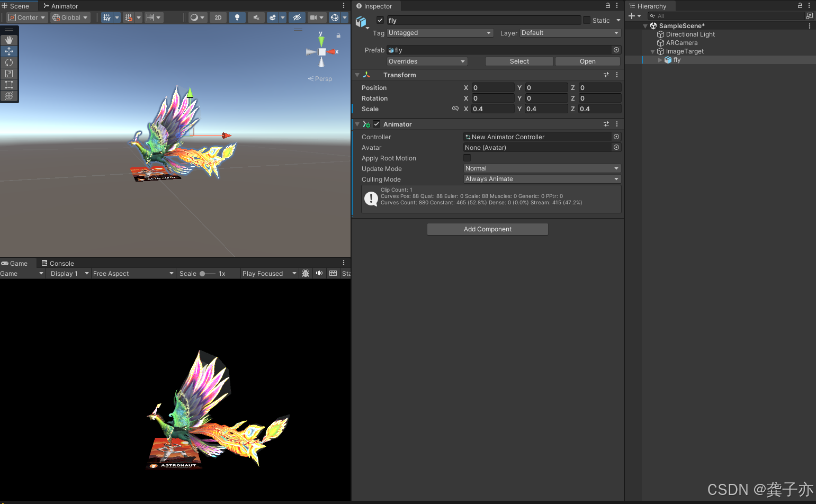Lock the Hierarchy panel
Viewport: 816px width, 504px height.
pos(800,6)
